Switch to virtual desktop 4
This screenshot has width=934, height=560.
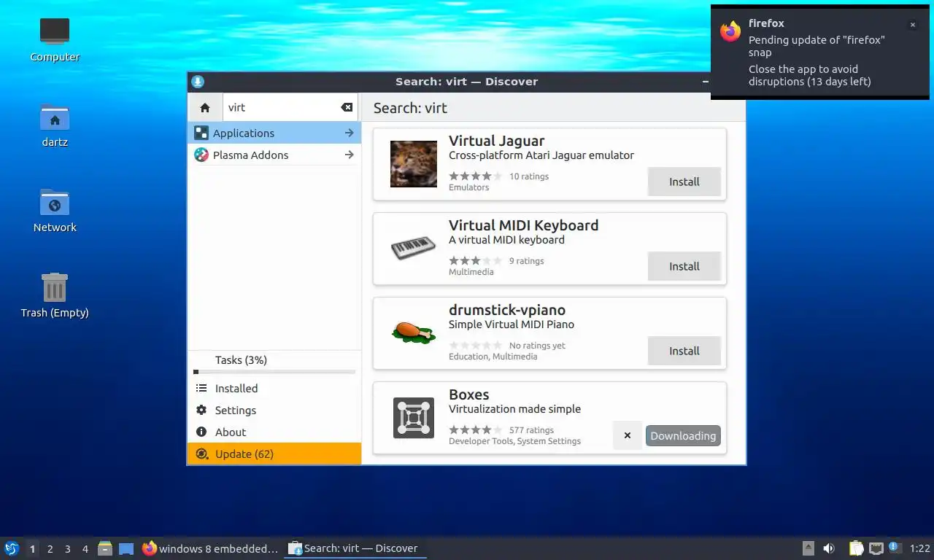click(85, 548)
